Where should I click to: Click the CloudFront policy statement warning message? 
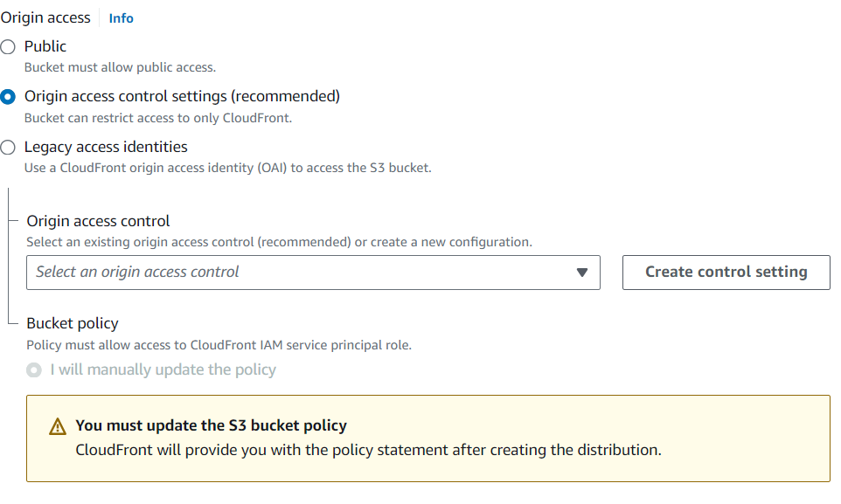pyautogui.click(x=368, y=451)
